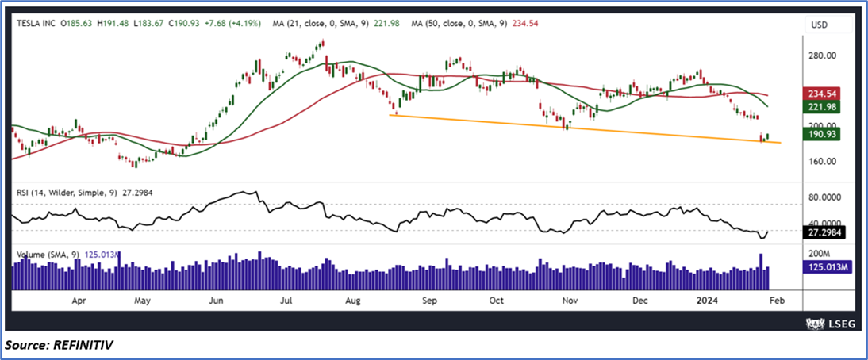This screenshot has height=360, width=868.
Task: Click the May date axis label
Action: coord(143,301)
